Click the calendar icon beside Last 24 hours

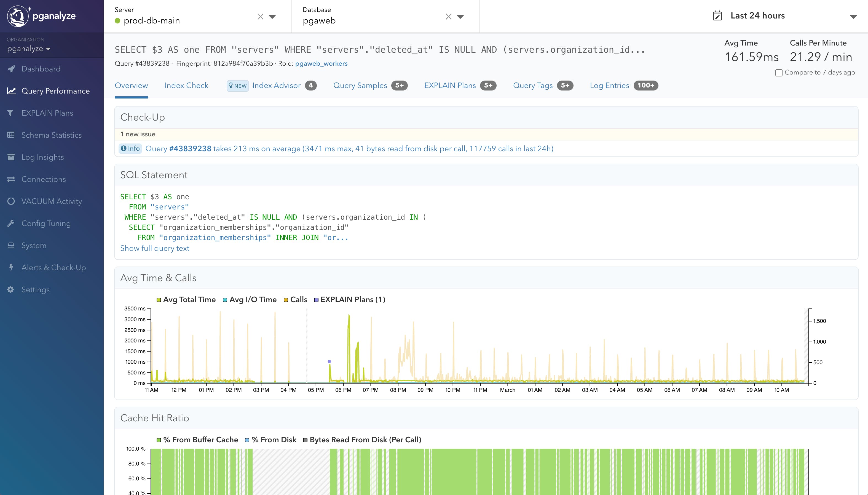[717, 16]
